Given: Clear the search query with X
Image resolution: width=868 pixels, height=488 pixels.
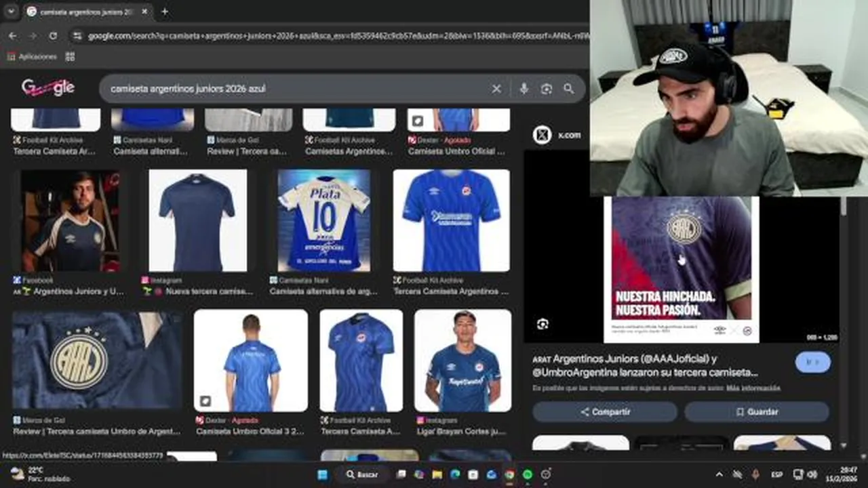Looking at the screenshot, I should (x=496, y=89).
